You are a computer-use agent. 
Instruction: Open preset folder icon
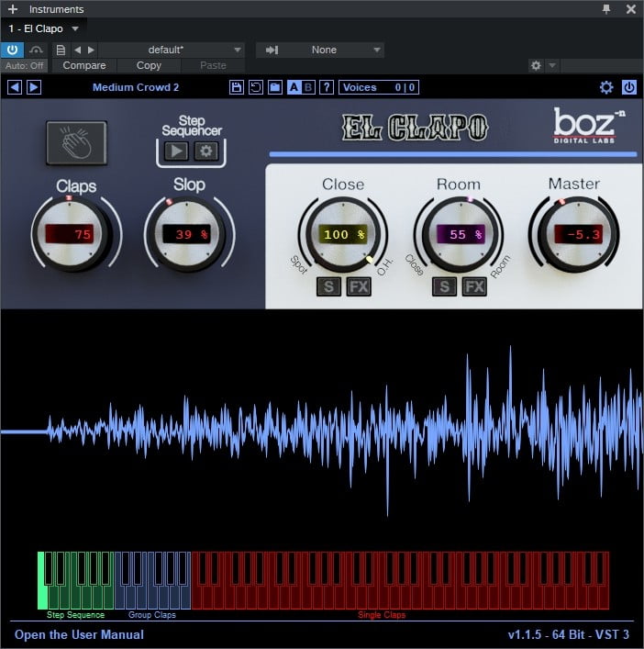[275, 87]
